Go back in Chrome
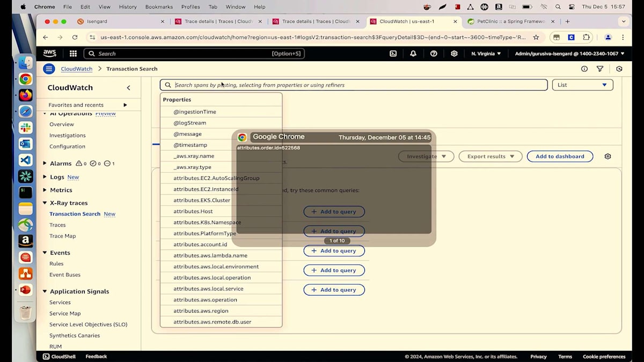 coord(45,38)
